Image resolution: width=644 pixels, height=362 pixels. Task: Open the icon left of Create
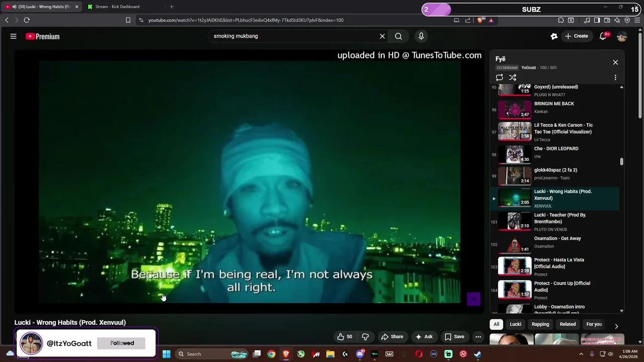tap(554, 36)
